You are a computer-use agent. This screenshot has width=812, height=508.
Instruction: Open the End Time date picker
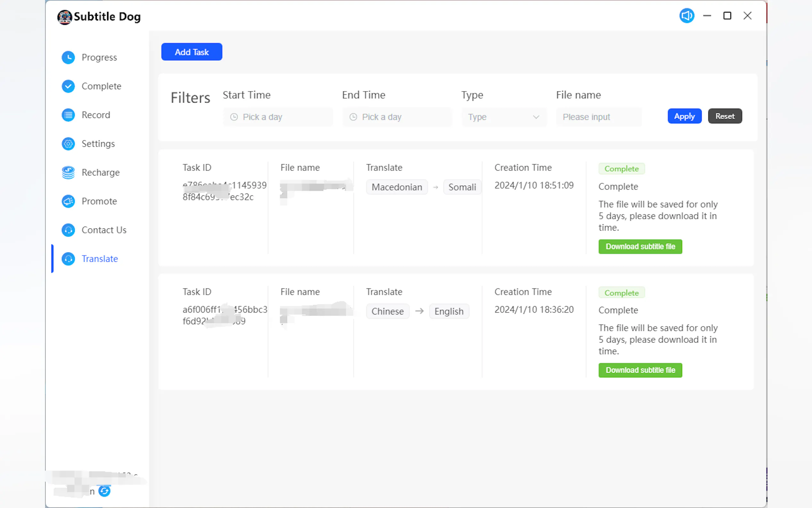point(397,117)
